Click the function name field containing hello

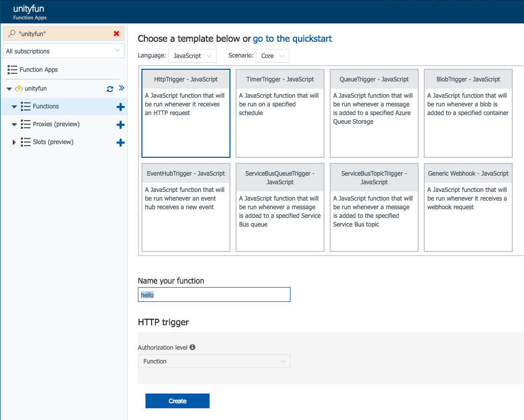pyautogui.click(x=214, y=295)
